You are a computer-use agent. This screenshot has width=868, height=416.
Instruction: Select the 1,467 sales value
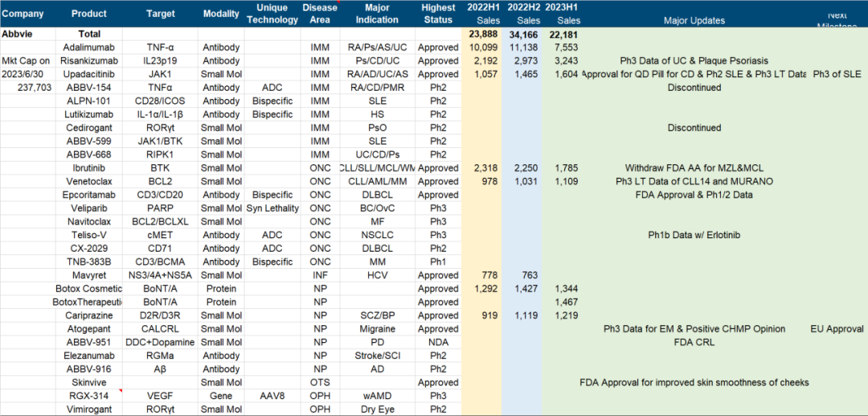[x=562, y=302]
